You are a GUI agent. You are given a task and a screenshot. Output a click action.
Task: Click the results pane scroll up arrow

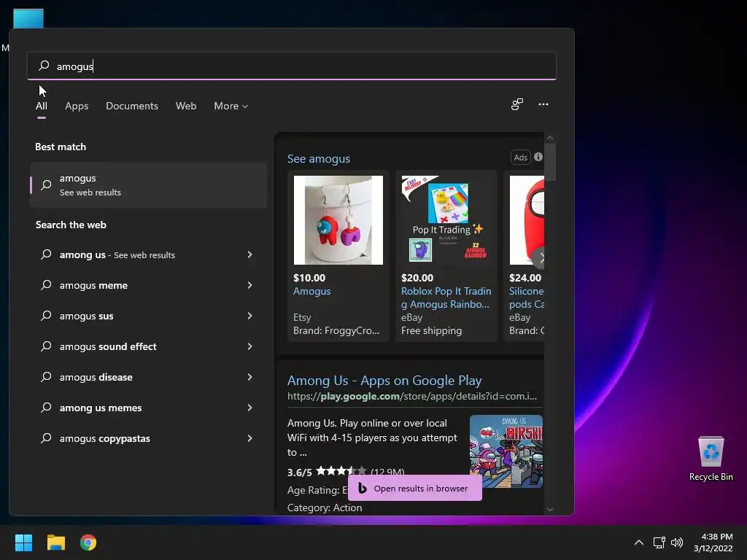(550, 138)
